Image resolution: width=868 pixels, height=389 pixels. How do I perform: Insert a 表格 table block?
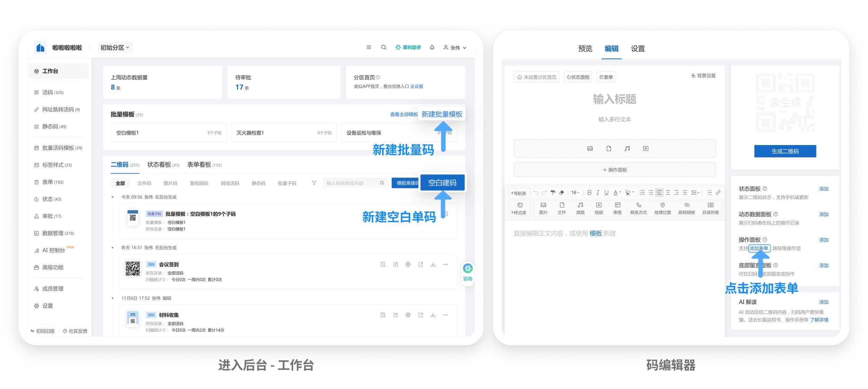617,208
